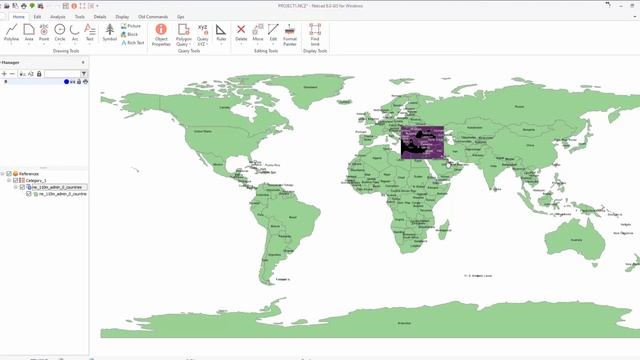The image size is (640, 360).
Task: Collapse the ne_110m_admin_0_countries parent node
Action: (16, 187)
